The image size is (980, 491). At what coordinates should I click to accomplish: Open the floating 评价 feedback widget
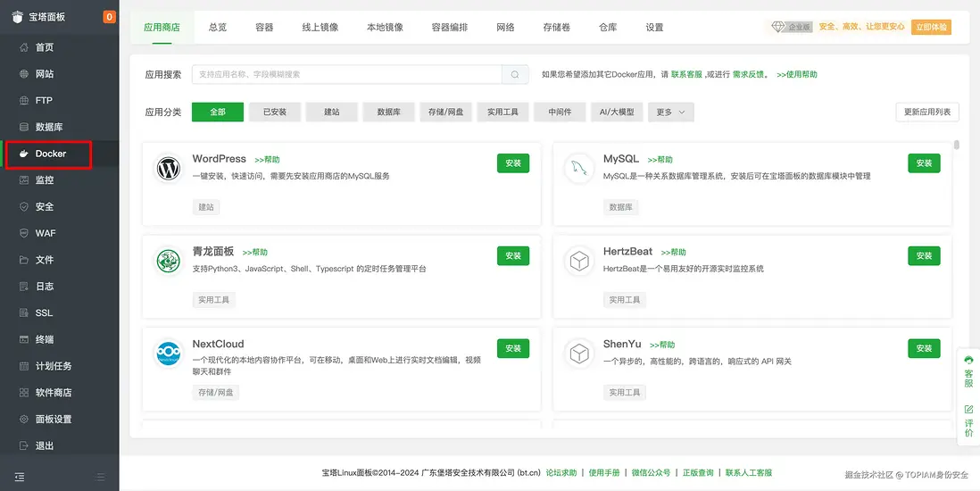click(x=968, y=421)
